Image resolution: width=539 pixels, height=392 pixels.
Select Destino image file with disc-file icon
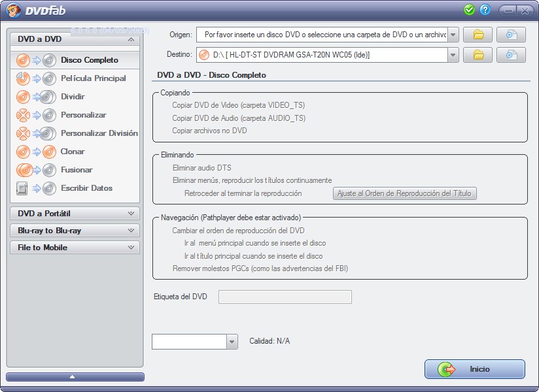511,55
